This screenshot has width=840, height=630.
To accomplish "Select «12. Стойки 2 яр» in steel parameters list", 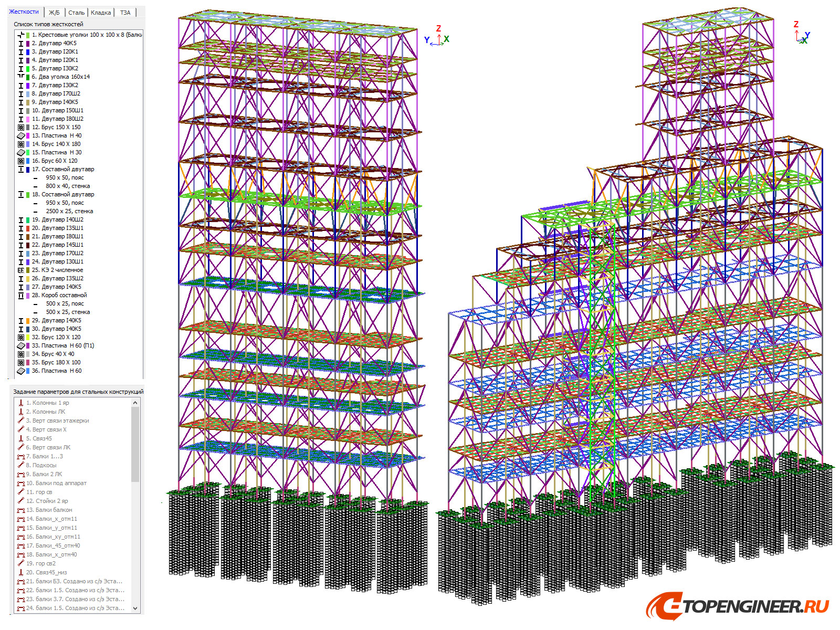I will [x=46, y=500].
